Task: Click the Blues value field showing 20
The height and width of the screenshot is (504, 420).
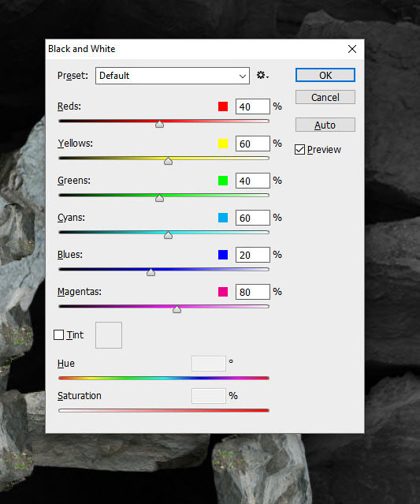Action: [253, 255]
